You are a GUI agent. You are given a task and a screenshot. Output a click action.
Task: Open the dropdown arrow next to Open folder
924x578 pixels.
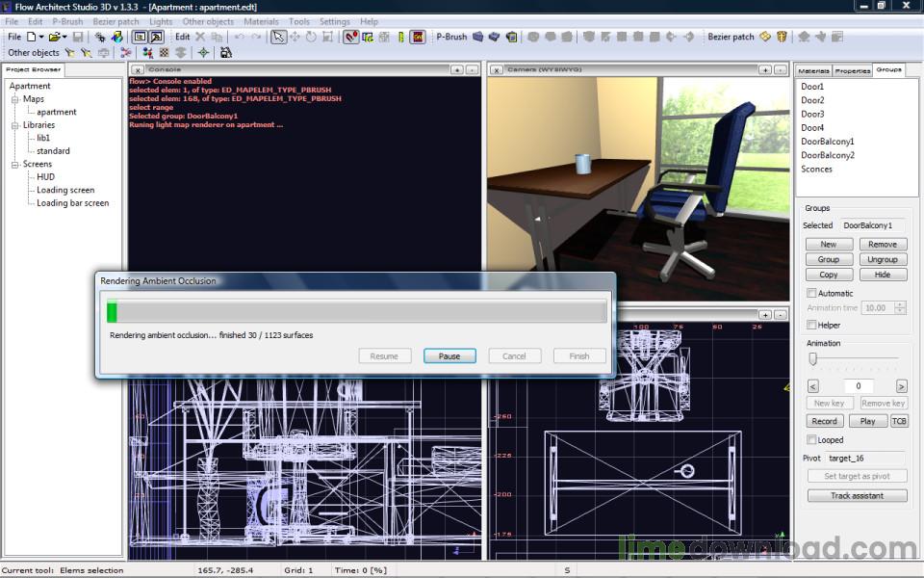tap(64, 37)
